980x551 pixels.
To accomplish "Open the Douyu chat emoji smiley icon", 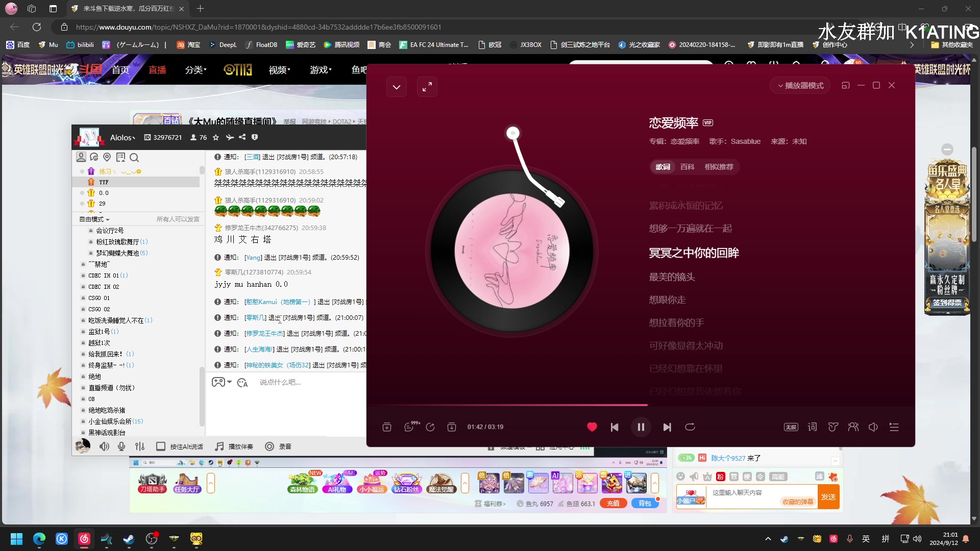I will click(680, 477).
